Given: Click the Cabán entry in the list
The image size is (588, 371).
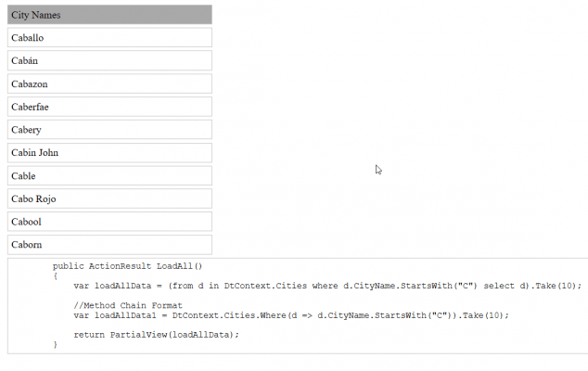Looking at the screenshot, I should (x=109, y=60).
